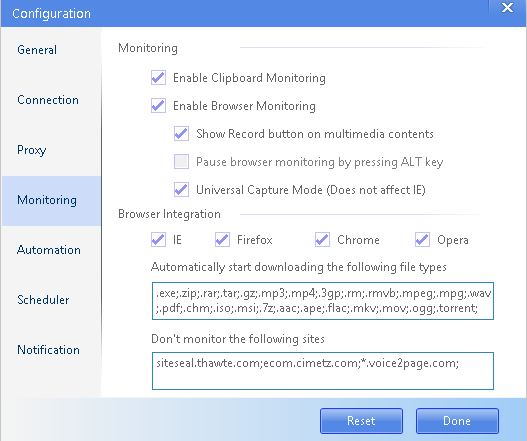Click the don't monitor sites text box
Screen dimensions: 527x441
click(323, 371)
